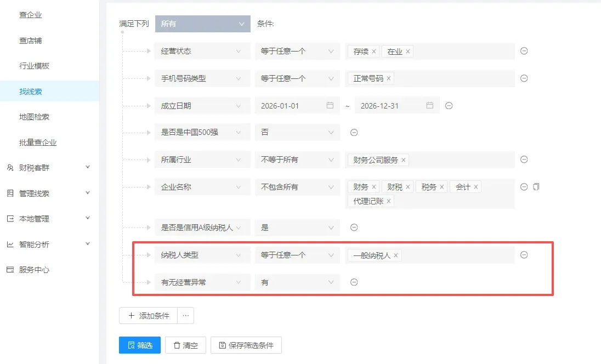Image resolution: width=601 pixels, height=364 pixels.
Task: Go to 查店铺 in sidebar
Action: tap(30, 41)
